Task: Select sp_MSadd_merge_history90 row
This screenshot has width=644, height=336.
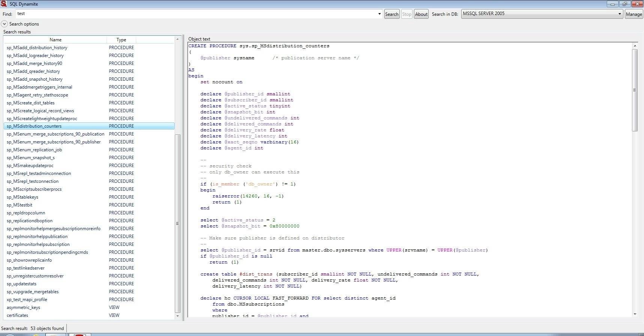Action: (x=89, y=63)
